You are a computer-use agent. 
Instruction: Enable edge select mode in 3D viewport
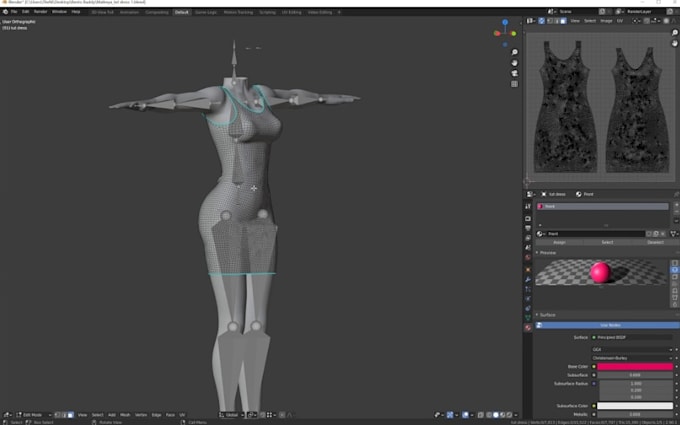click(x=64, y=415)
